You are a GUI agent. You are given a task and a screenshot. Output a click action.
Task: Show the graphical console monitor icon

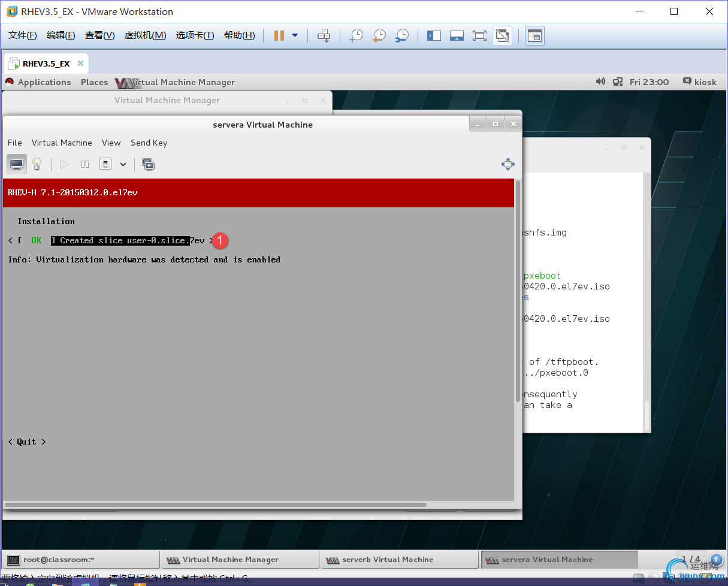pos(17,164)
